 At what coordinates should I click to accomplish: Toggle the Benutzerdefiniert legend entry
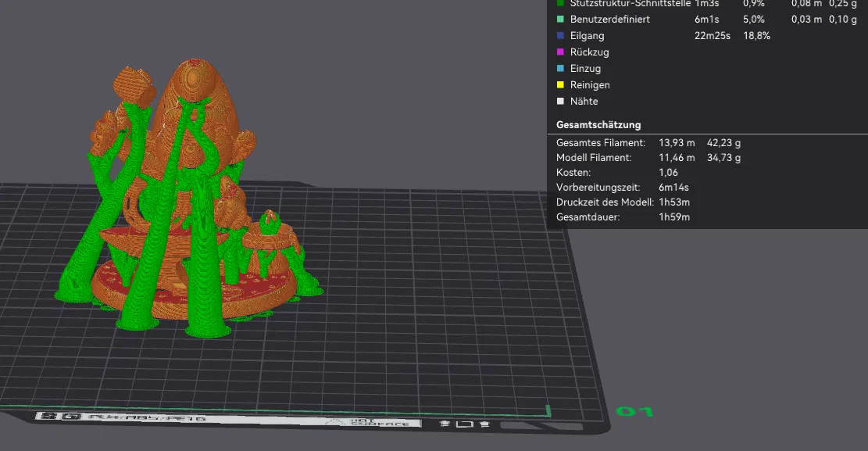pyautogui.click(x=610, y=19)
